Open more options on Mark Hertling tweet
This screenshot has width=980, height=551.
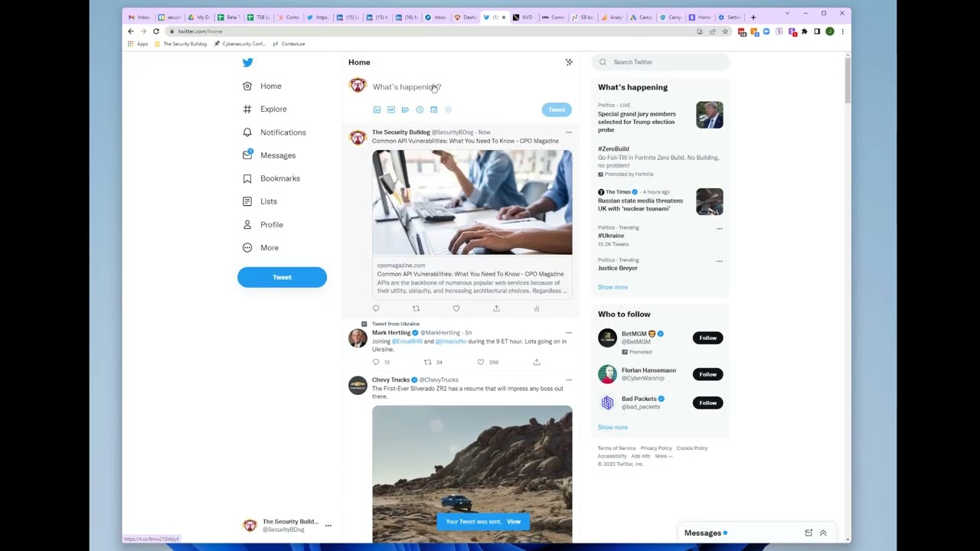coord(568,333)
